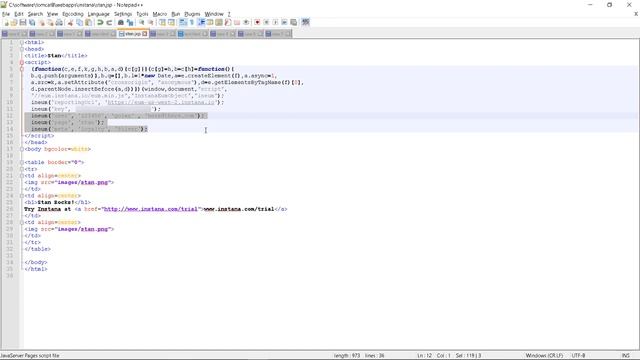The image size is (640, 360).
Task: Toggle the Document Map panel icon
Action: click(x=219, y=22)
